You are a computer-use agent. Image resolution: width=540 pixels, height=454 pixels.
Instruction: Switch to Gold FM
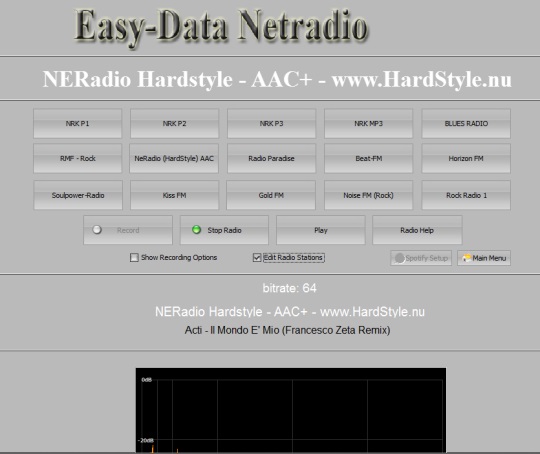271,195
